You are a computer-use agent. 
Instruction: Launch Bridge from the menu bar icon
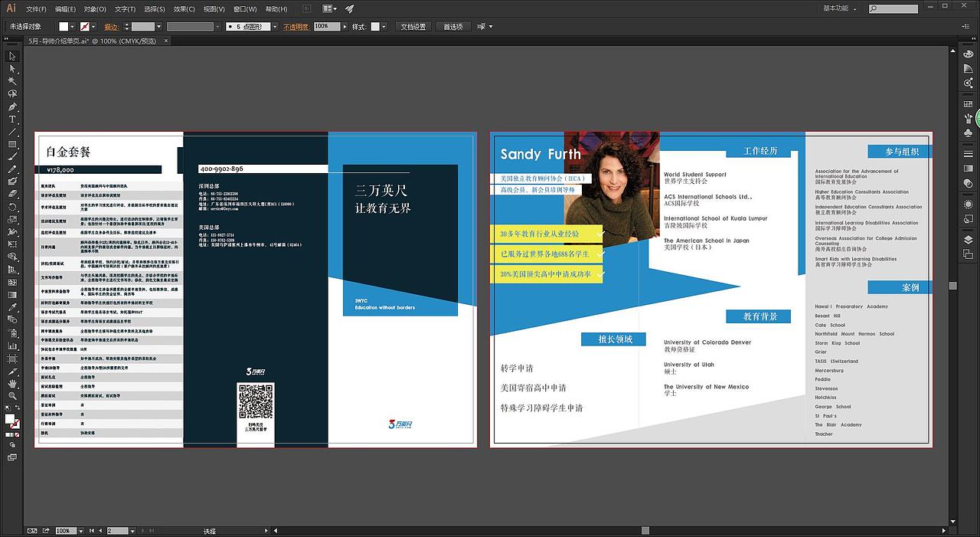click(306, 8)
